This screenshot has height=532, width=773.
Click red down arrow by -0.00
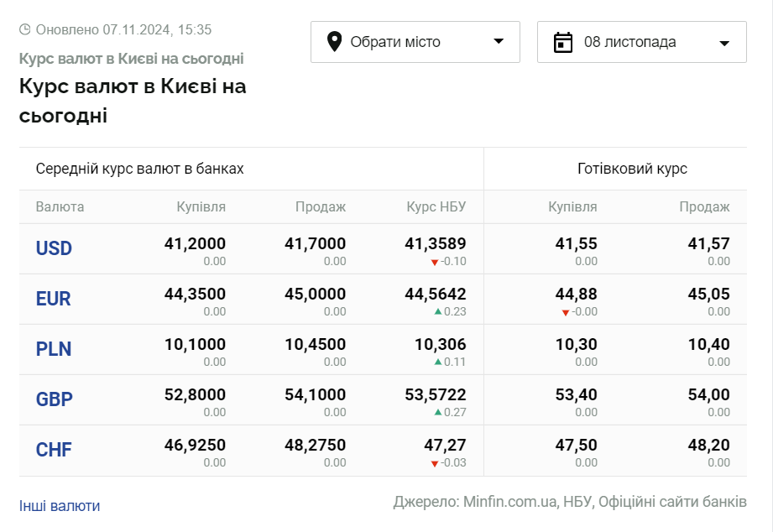coord(566,313)
